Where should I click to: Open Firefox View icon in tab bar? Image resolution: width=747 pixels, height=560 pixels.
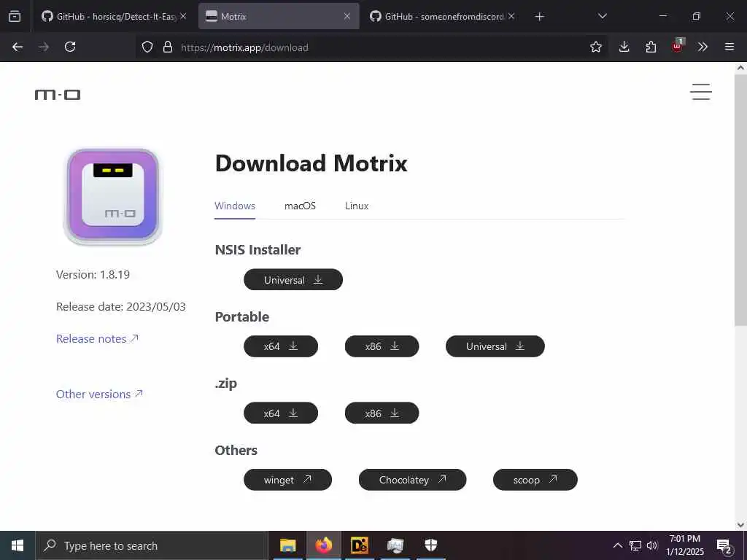click(x=15, y=16)
